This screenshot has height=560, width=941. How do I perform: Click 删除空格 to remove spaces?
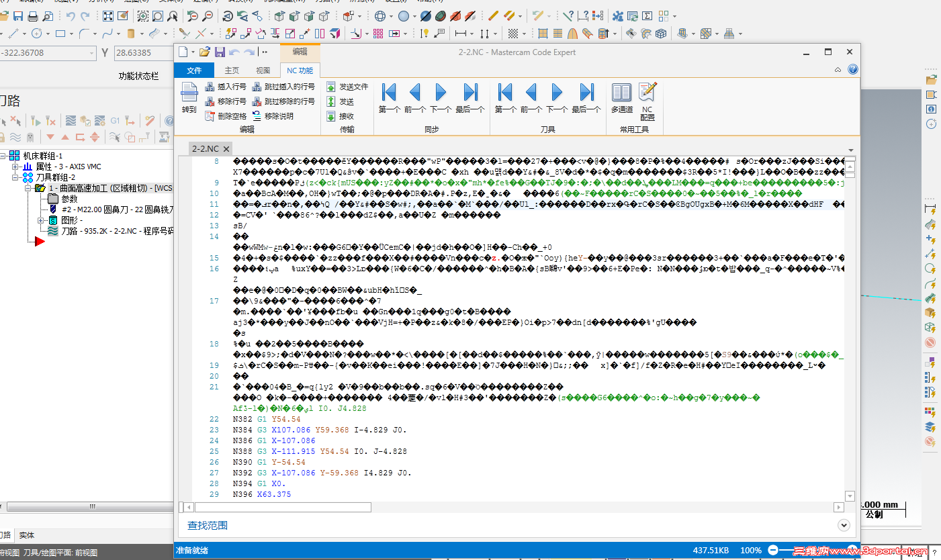tap(226, 116)
